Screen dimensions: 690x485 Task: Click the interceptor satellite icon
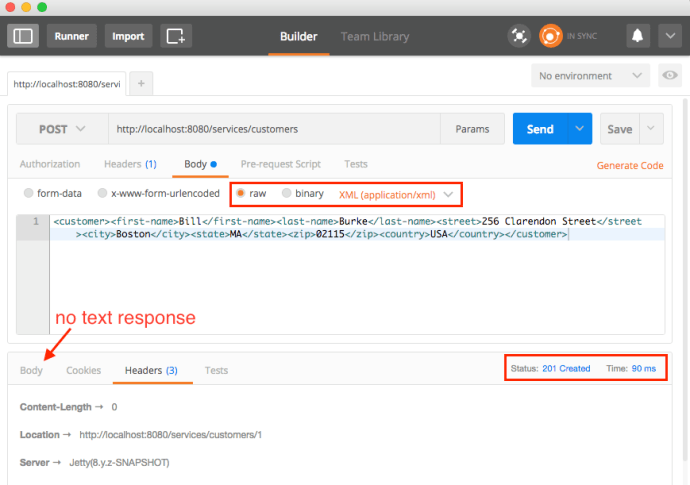519,36
